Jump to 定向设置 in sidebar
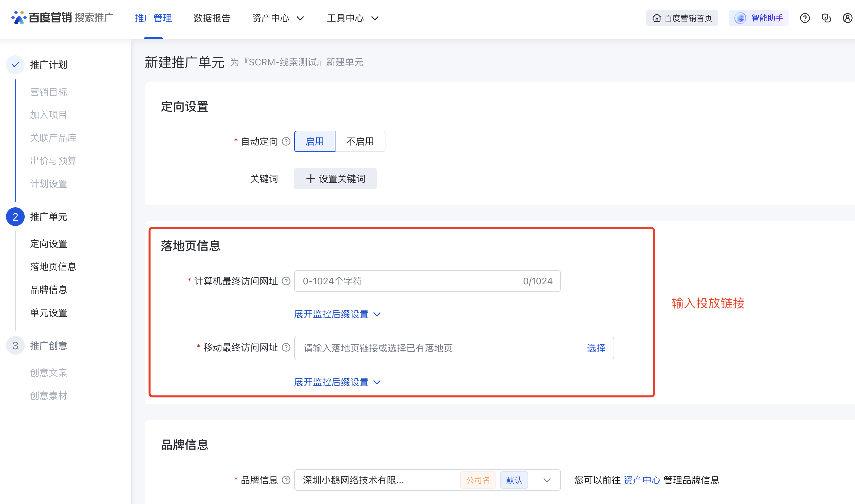Screen dimensions: 855x504 [x=49, y=244]
